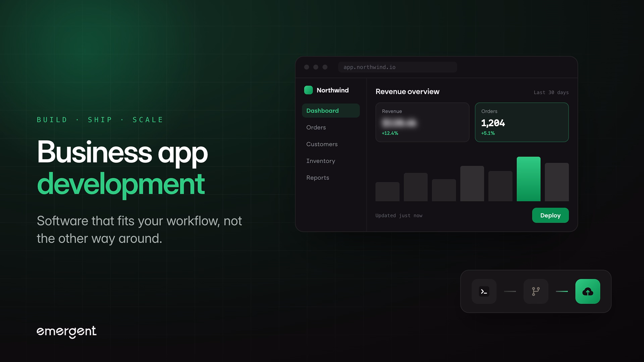Click the 'BUILD · SHIP · SCALE' tagline

100,120
